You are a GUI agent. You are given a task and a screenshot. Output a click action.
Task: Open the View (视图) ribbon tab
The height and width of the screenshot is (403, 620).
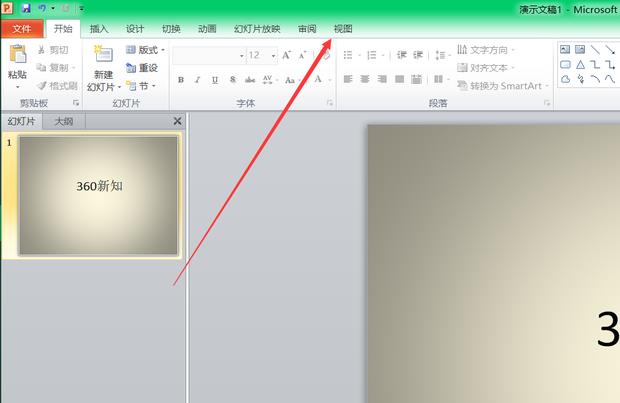[x=343, y=29]
